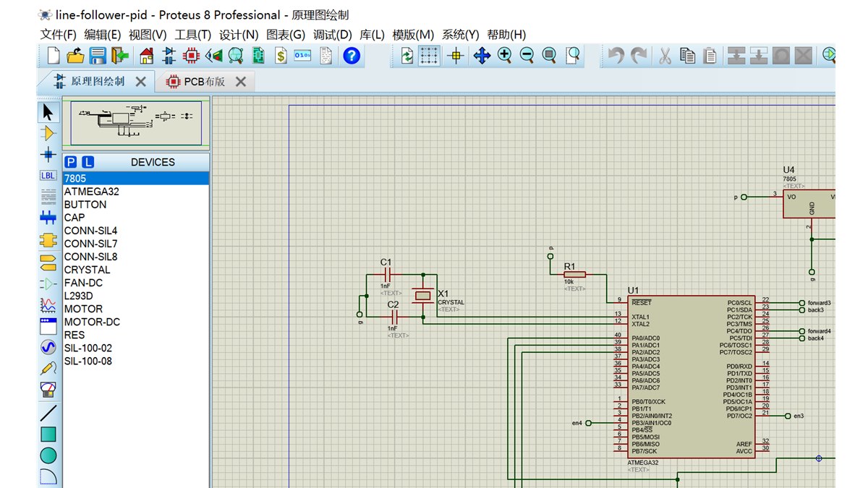Activate the Subcircuit mode tool
The height and width of the screenshot is (488, 868).
[48, 239]
